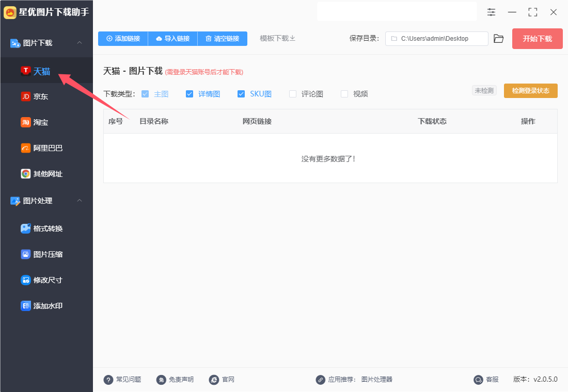The width and height of the screenshot is (568, 392).
Task: Enable the 视频 checkbox
Action: [344, 94]
